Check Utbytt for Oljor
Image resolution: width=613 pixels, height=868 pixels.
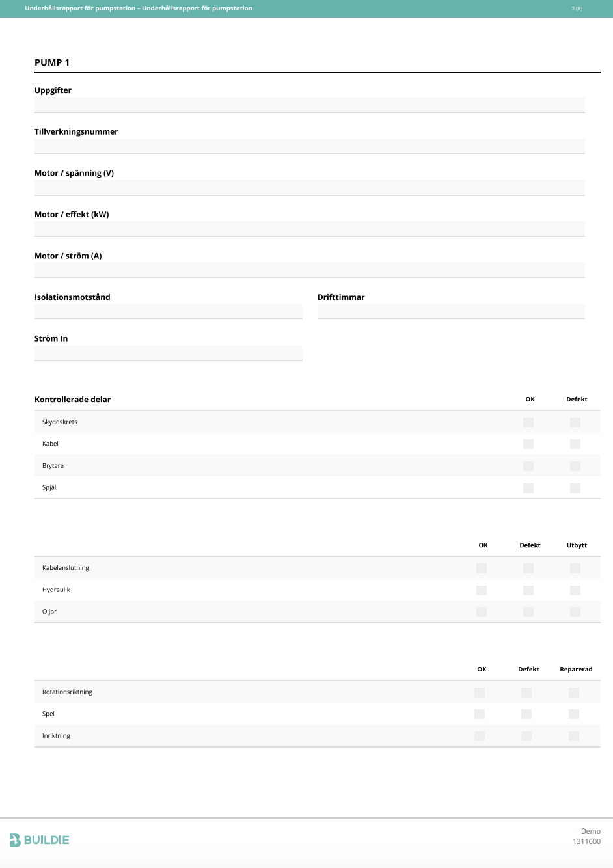coord(575,612)
